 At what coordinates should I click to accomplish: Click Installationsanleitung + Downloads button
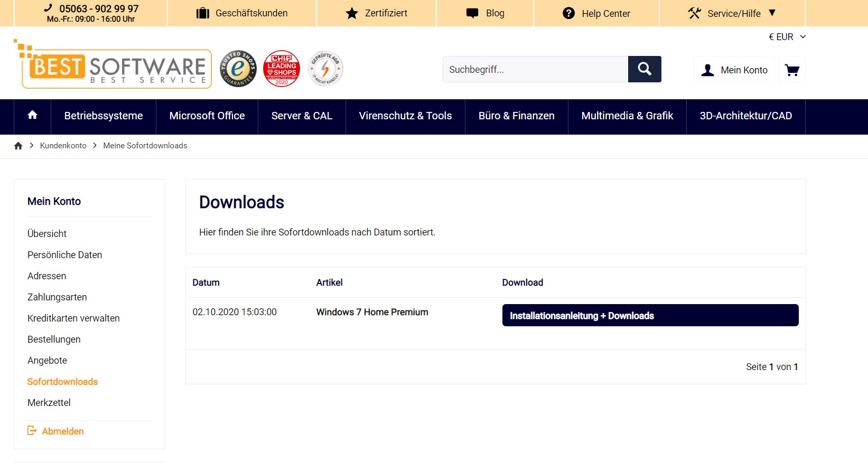point(650,315)
